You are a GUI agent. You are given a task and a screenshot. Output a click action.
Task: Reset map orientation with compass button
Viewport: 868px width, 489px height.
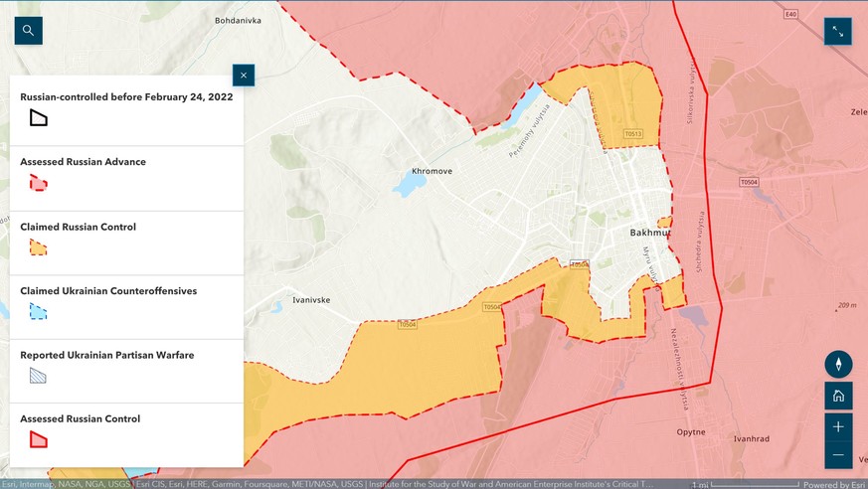(838, 364)
